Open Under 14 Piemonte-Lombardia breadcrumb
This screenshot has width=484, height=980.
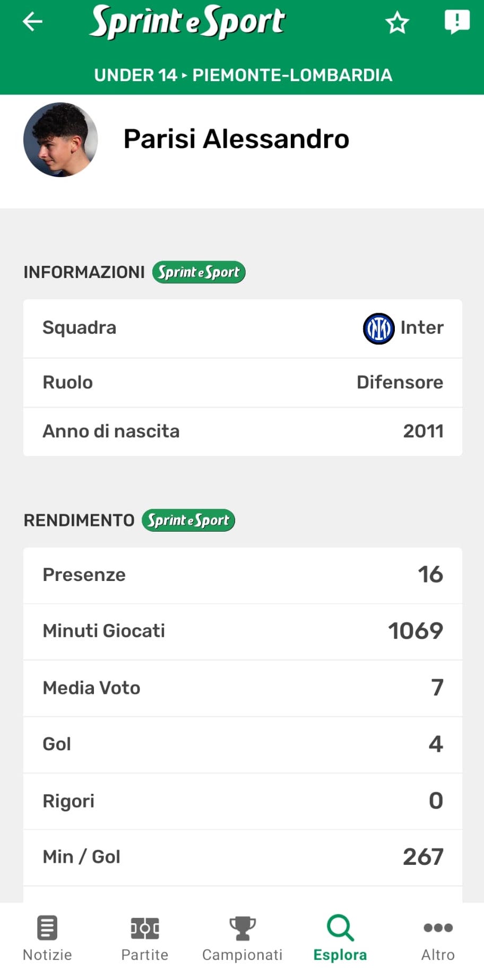point(243,75)
